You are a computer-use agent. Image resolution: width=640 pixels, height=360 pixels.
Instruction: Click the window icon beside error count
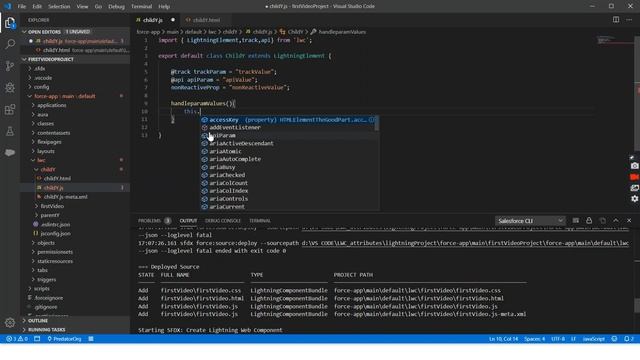click(37, 339)
